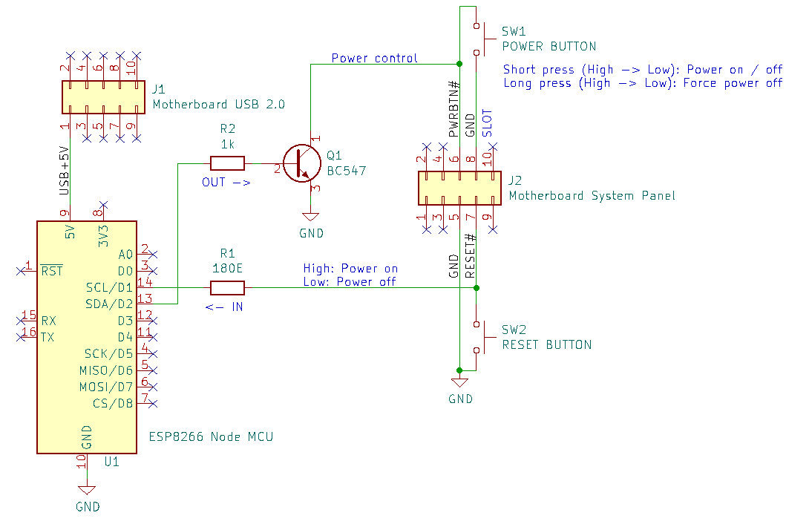
Task: Click the 'RESET BUTTON' label
Action: click(547, 344)
